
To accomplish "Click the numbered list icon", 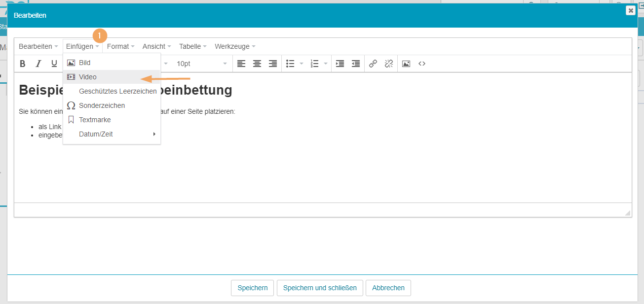I will click(314, 64).
